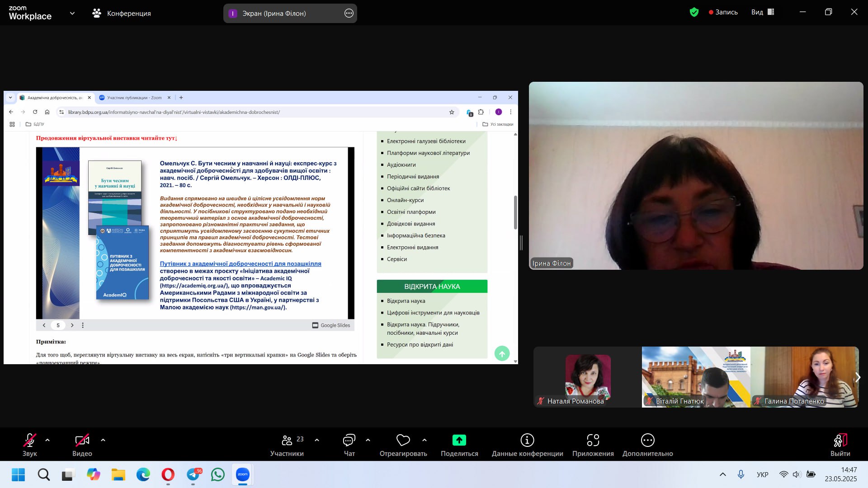Expand video options arrow beside Видео

coord(103,440)
